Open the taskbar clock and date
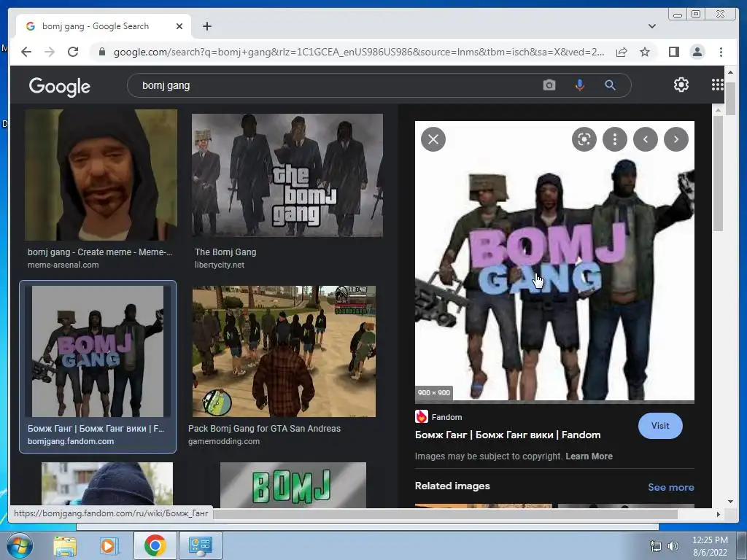The image size is (747, 560). [x=710, y=546]
